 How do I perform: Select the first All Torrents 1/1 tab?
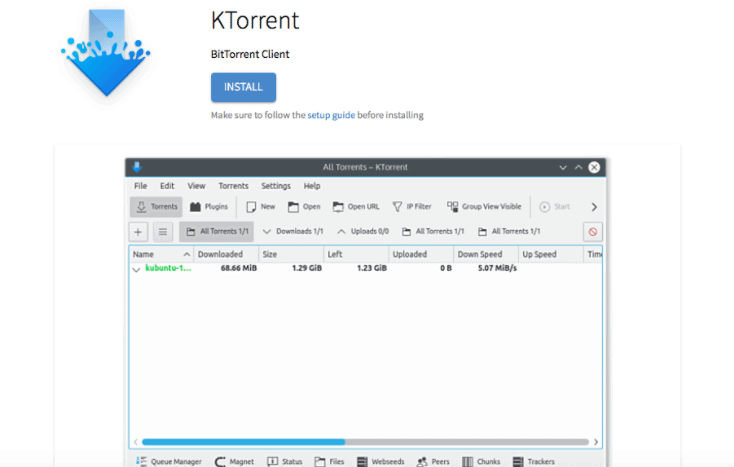217,231
